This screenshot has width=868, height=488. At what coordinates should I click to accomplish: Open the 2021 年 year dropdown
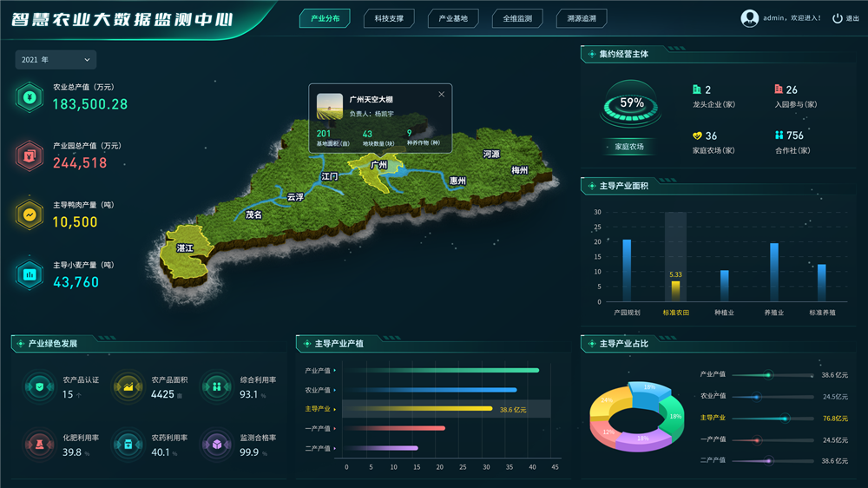pos(56,60)
